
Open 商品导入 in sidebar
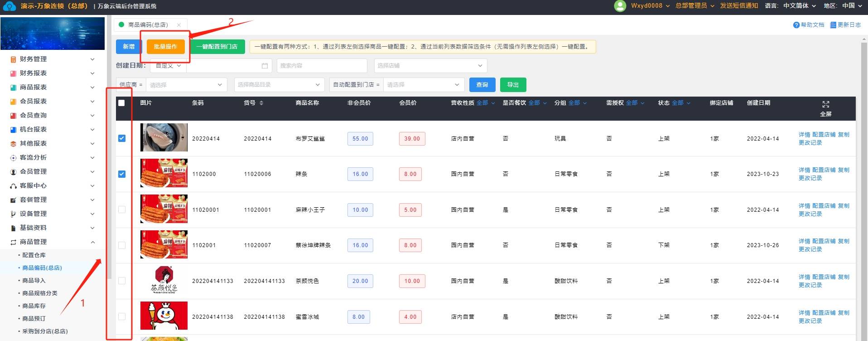click(x=34, y=281)
